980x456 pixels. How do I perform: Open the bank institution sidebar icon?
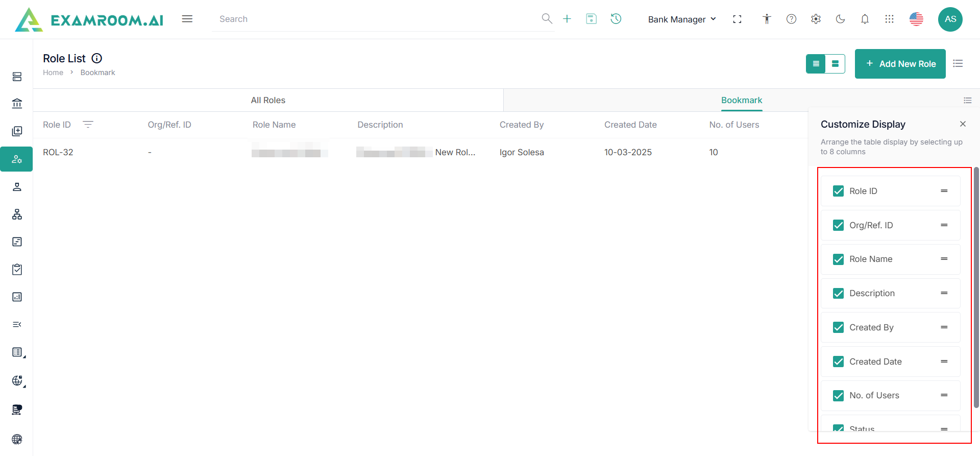17,104
